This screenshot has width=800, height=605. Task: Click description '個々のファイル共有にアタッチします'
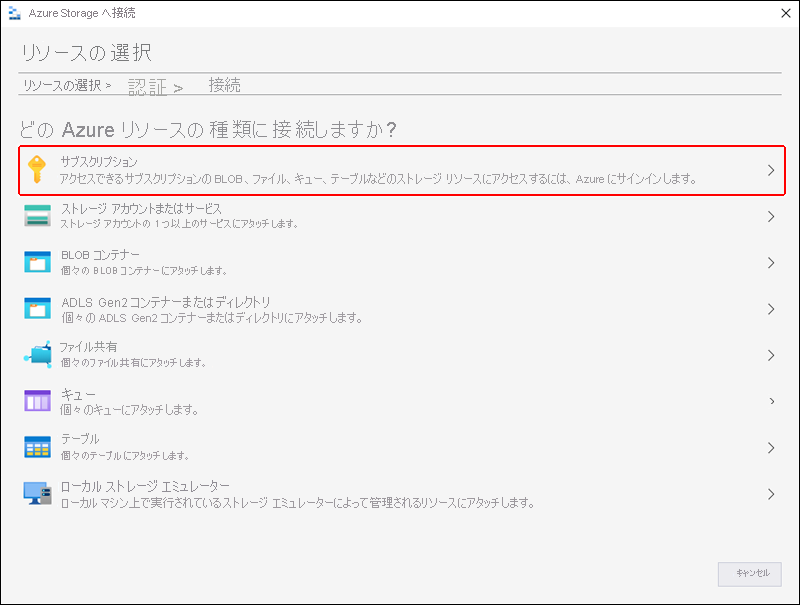pos(133,363)
